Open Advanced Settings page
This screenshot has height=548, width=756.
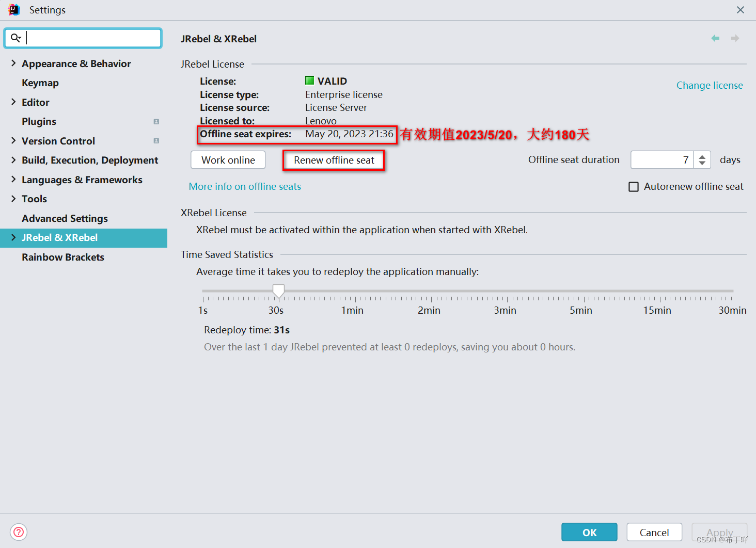(x=65, y=218)
